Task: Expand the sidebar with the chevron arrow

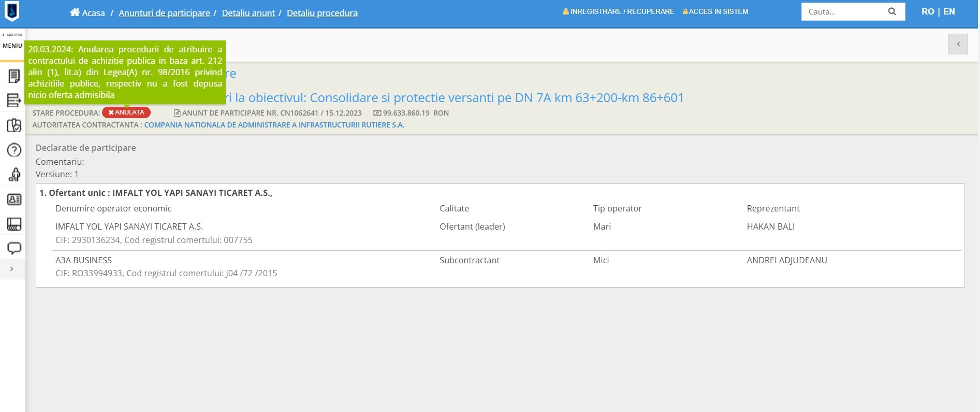Action: [11, 269]
